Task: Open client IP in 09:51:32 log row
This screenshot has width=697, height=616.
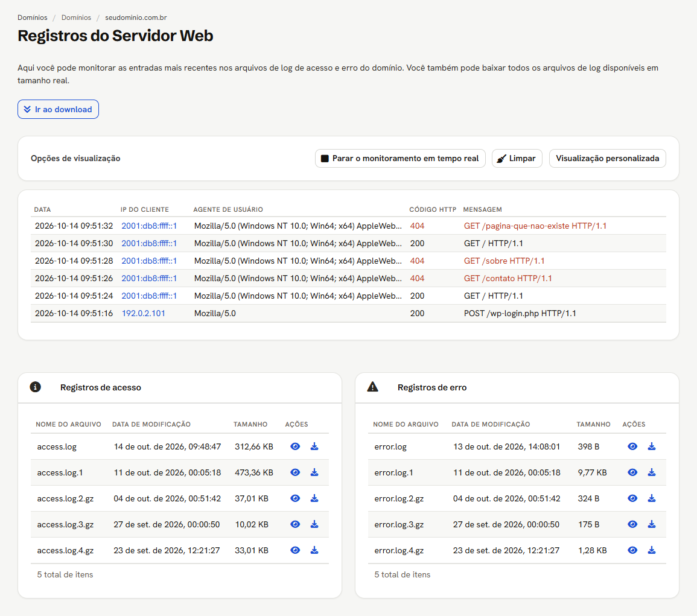Action: click(149, 226)
